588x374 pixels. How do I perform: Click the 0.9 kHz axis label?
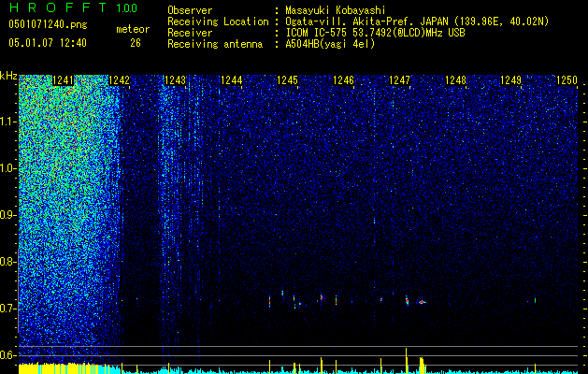pos(8,215)
